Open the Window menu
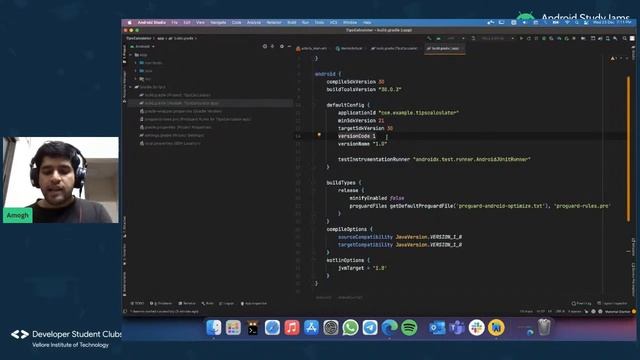Viewport: 640px width, 360px height. (x=350, y=22)
